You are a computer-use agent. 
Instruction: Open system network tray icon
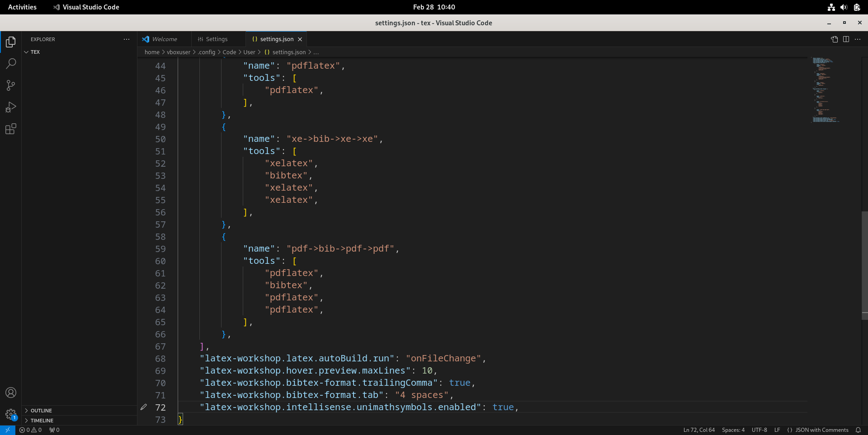click(831, 7)
